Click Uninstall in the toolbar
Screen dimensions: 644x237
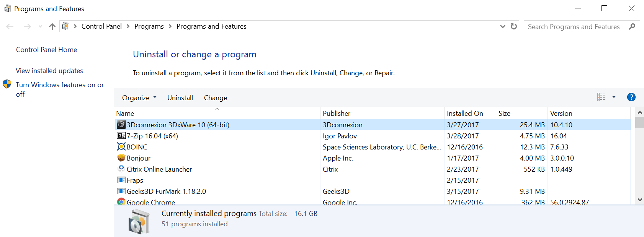tap(180, 98)
